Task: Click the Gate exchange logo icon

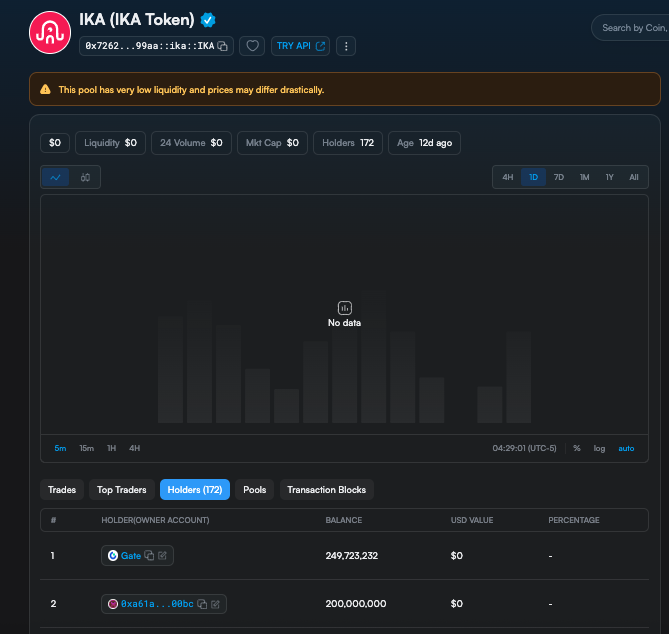Action: click(x=113, y=555)
